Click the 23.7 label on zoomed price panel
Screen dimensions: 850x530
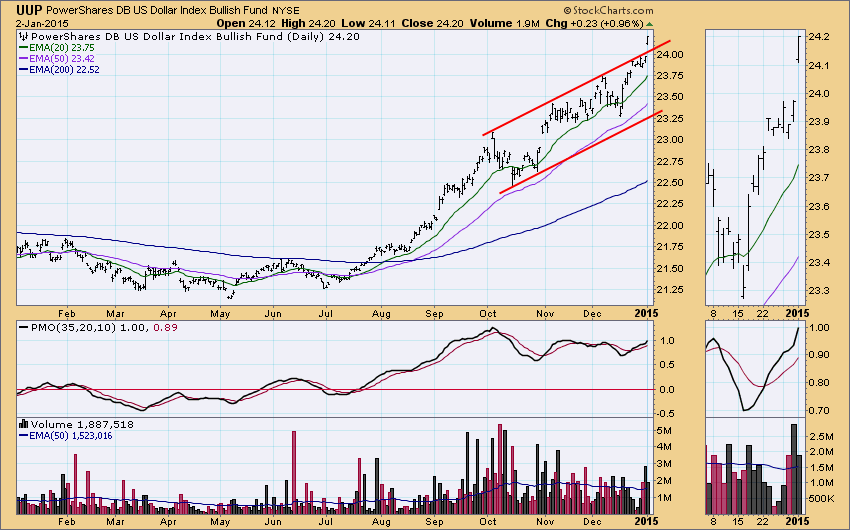pos(818,178)
